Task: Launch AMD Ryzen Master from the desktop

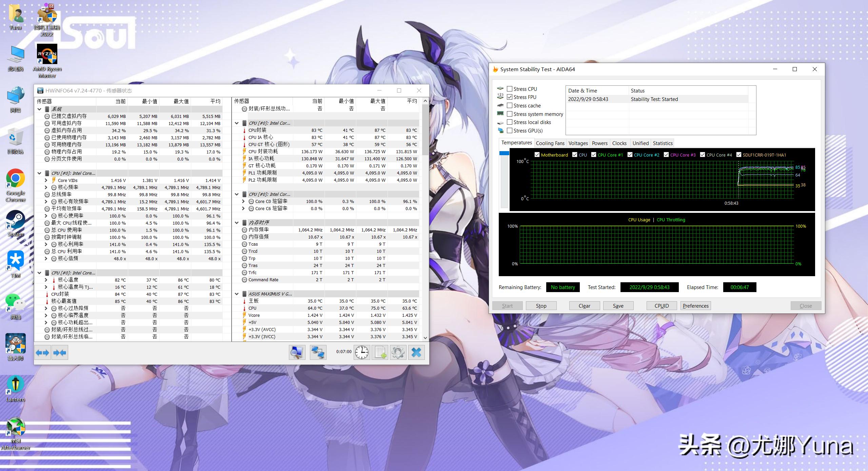Action: click(x=47, y=54)
